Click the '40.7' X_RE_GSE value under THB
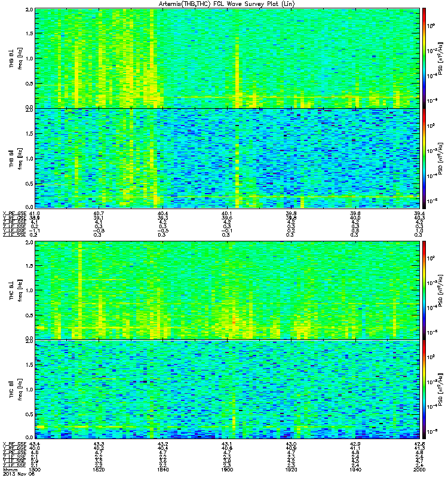The height and width of the screenshot is (478, 448). [99, 213]
